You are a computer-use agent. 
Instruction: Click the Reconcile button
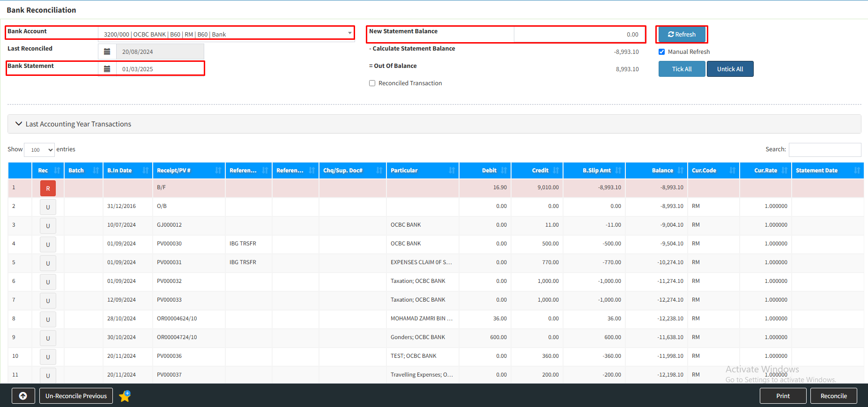coord(833,396)
